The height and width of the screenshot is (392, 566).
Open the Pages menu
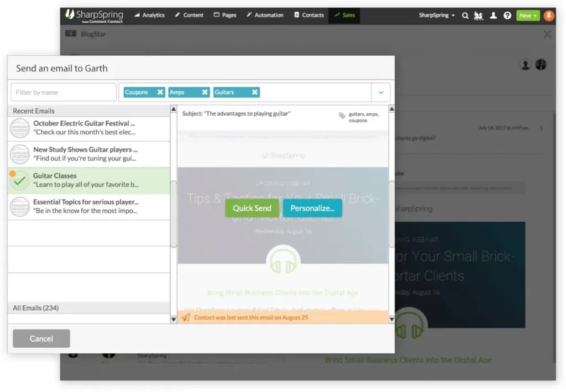click(x=225, y=15)
